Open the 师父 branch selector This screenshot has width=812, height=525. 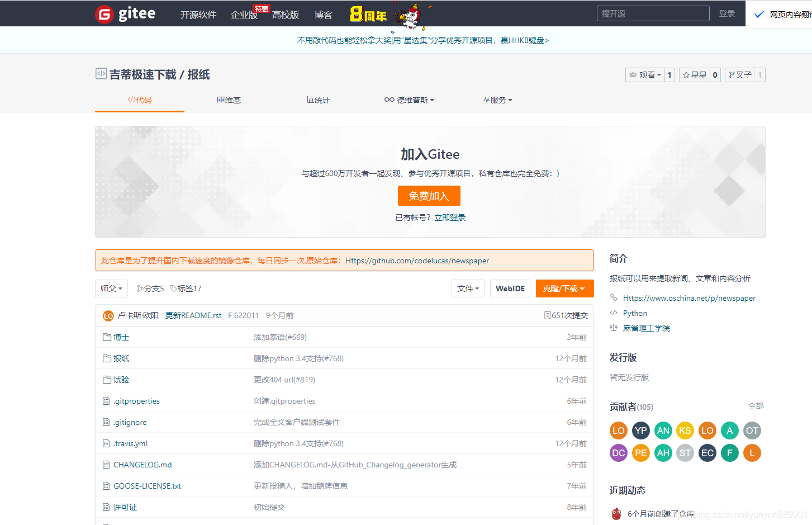(x=111, y=288)
